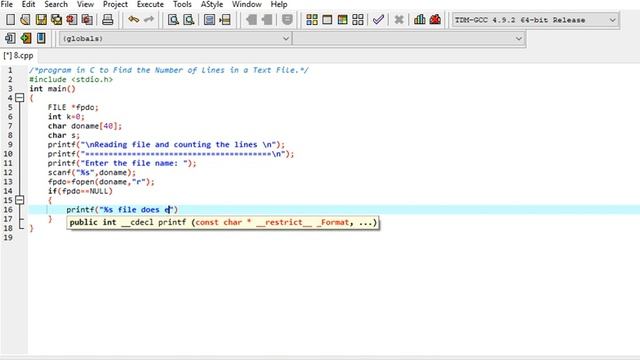This screenshot has width=640, height=360.
Task: Click the fopen(doname,"r") line
Action: [101, 182]
